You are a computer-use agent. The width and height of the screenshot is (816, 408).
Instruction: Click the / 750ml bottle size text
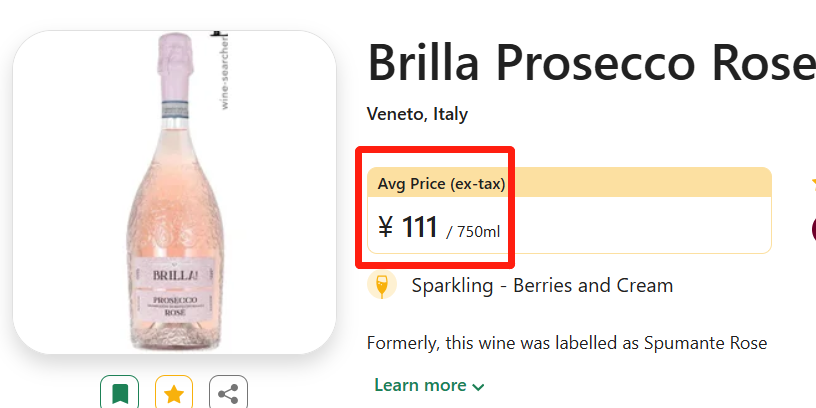click(473, 232)
